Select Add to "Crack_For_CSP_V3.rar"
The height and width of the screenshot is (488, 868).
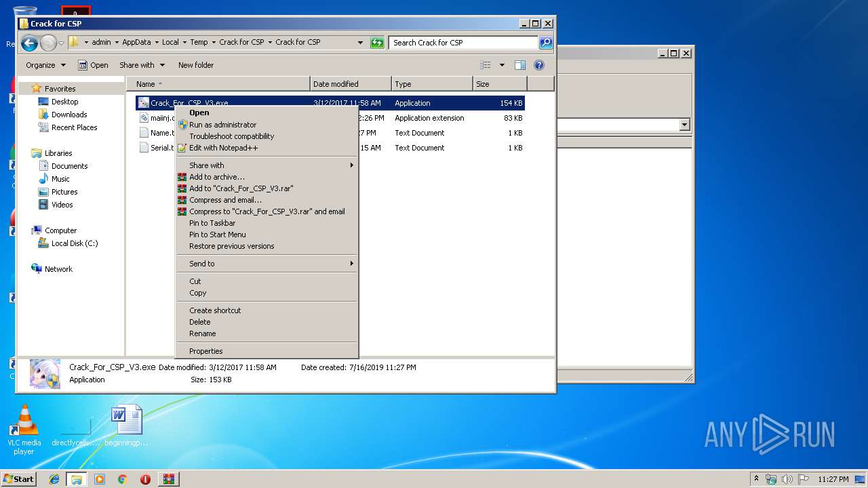[x=266, y=188]
